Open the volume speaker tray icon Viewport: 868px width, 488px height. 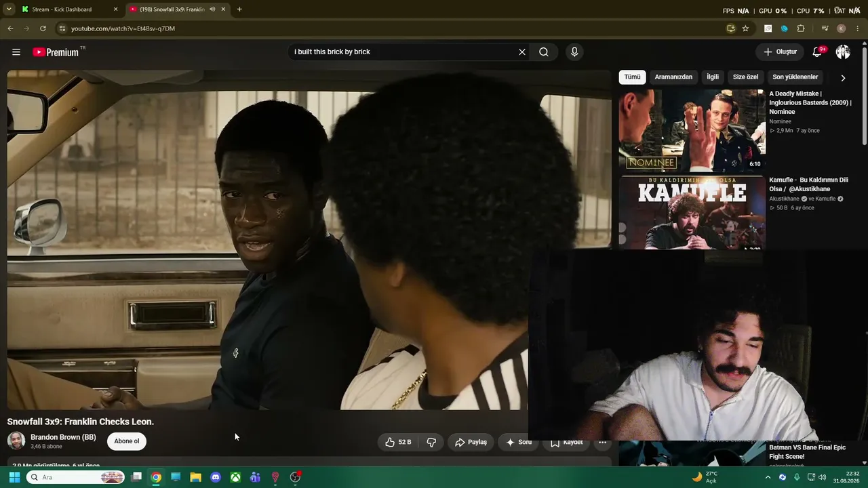(823, 477)
